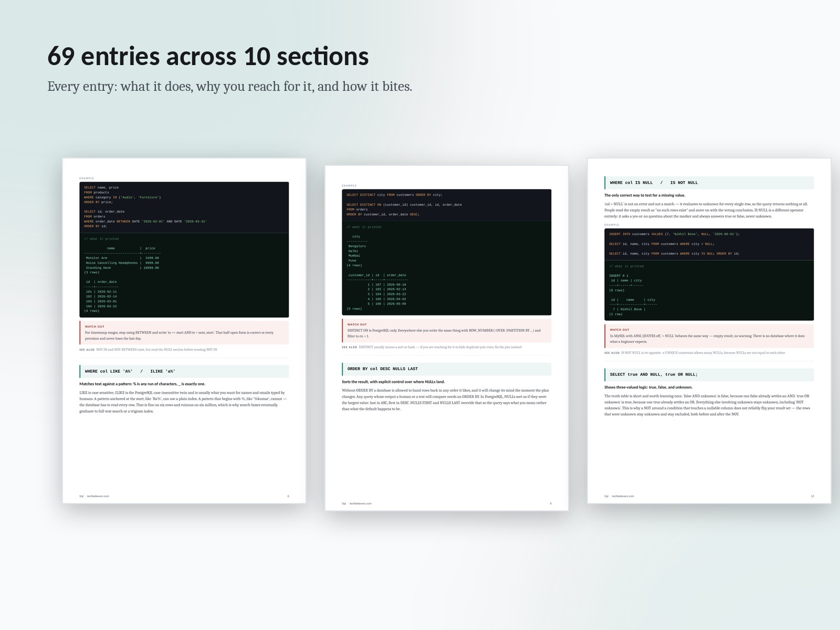The width and height of the screenshot is (840, 630).
Task: Click output row "1 | 107 | 2026-06-18"
Action: (387, 285)
